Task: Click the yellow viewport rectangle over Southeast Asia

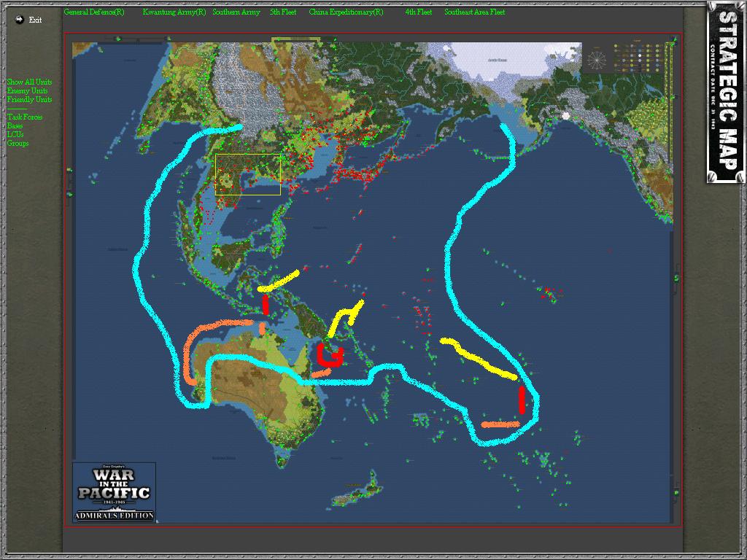Action: pos(248,174)
